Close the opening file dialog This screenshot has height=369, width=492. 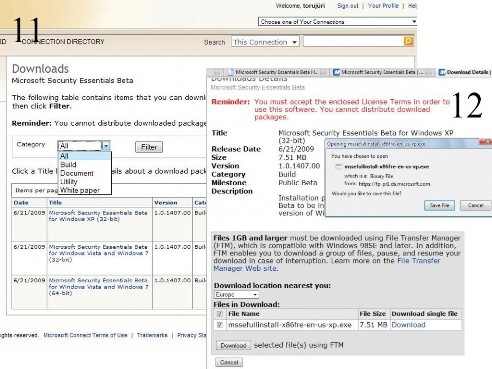click(487, 142)
